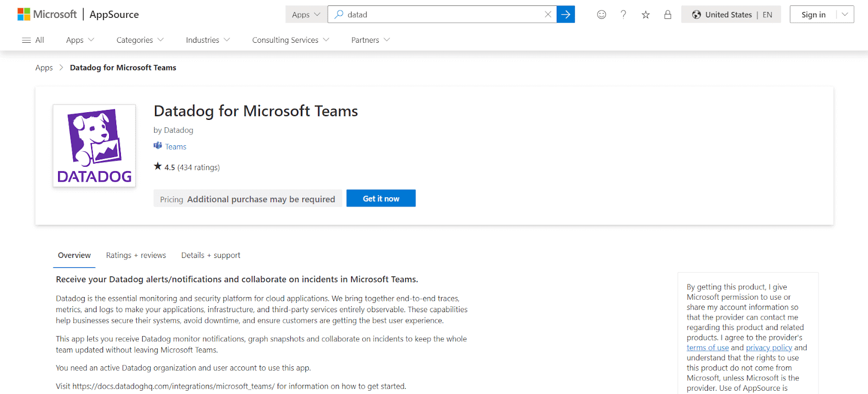
Task: Clear the search text with X icon
Action: pyautogui.click(x=548, y=15)
